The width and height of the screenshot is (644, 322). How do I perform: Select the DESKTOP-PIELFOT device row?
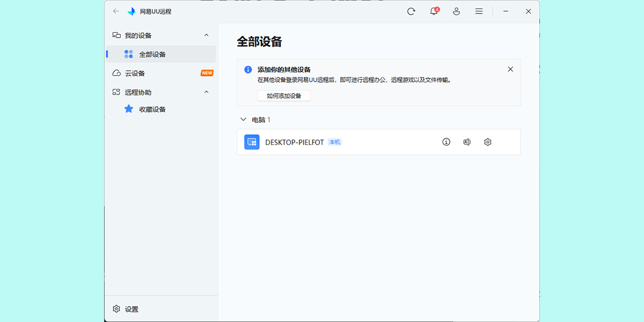tap(349, 142)
